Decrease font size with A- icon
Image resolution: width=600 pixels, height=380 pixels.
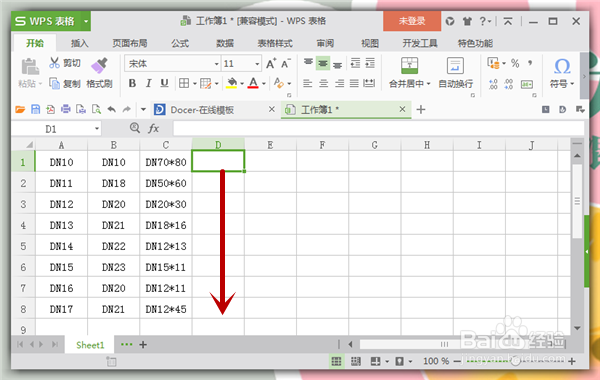(x=286, y=64)
